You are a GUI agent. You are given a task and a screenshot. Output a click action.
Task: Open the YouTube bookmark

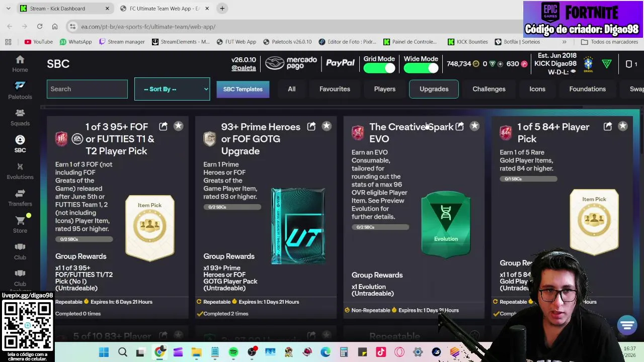39,42
